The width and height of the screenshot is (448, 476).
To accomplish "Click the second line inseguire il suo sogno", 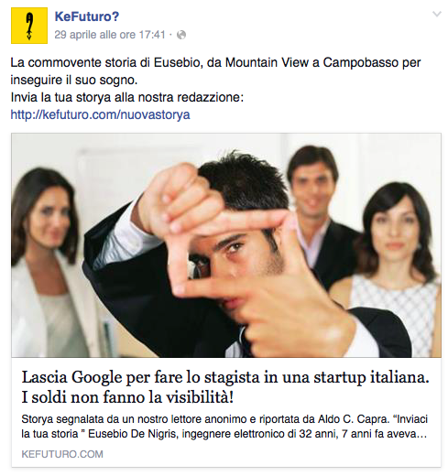I will click(x=74, y=80).
